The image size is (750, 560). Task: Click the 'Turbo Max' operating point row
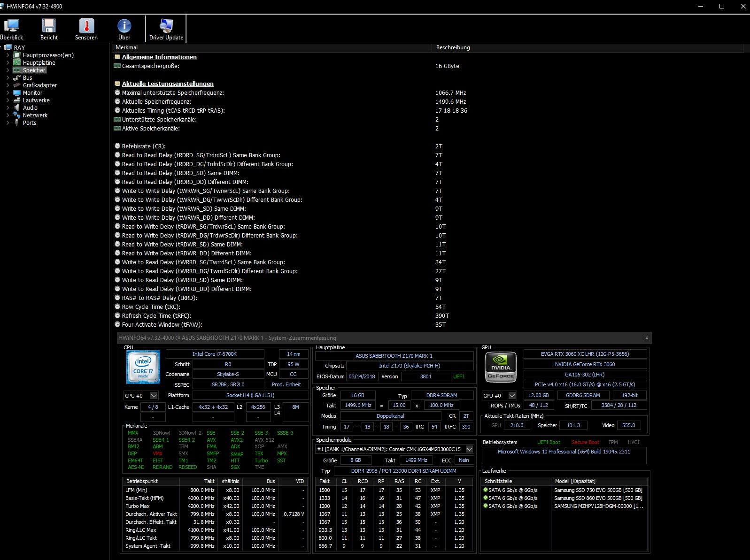click(215, 506)
